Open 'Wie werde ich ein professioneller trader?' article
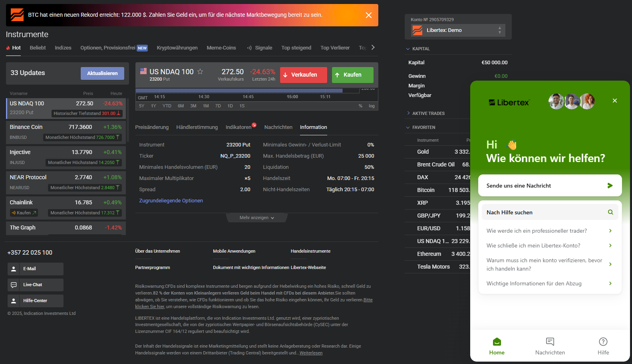The image size is (632, 364). pyautogui.click(x=550, y=231)
